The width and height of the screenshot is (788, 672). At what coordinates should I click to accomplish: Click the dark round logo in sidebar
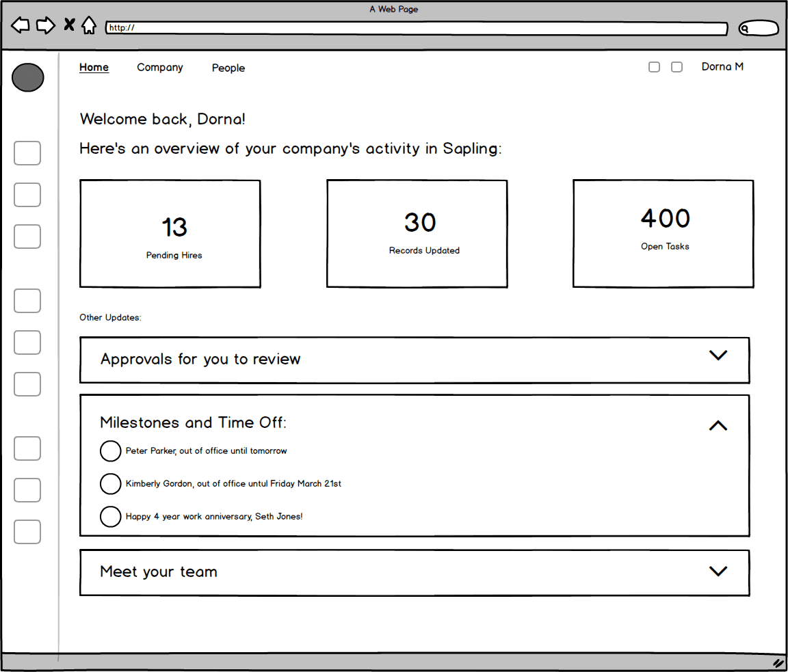coord(27,77)
